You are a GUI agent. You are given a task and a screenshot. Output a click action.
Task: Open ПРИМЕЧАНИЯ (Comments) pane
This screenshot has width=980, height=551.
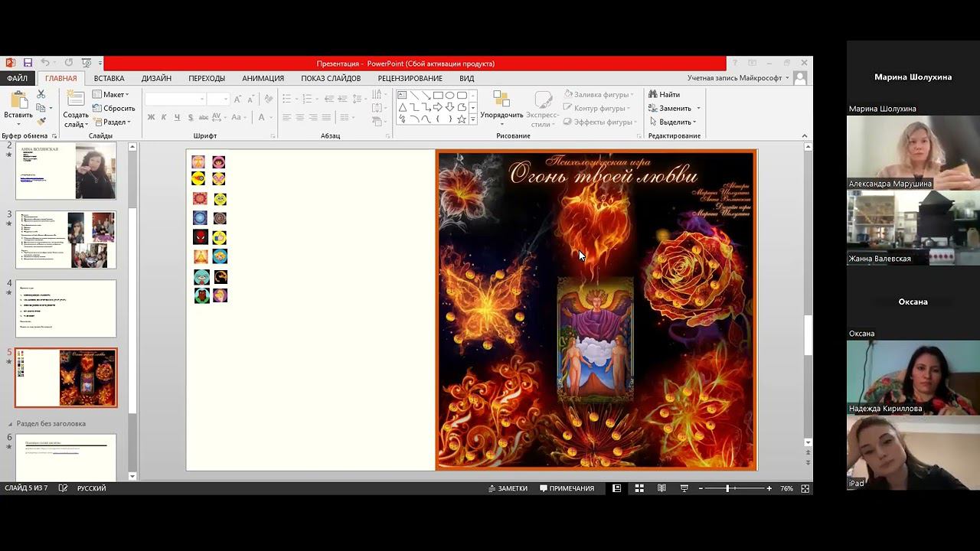tap(567, 488)
